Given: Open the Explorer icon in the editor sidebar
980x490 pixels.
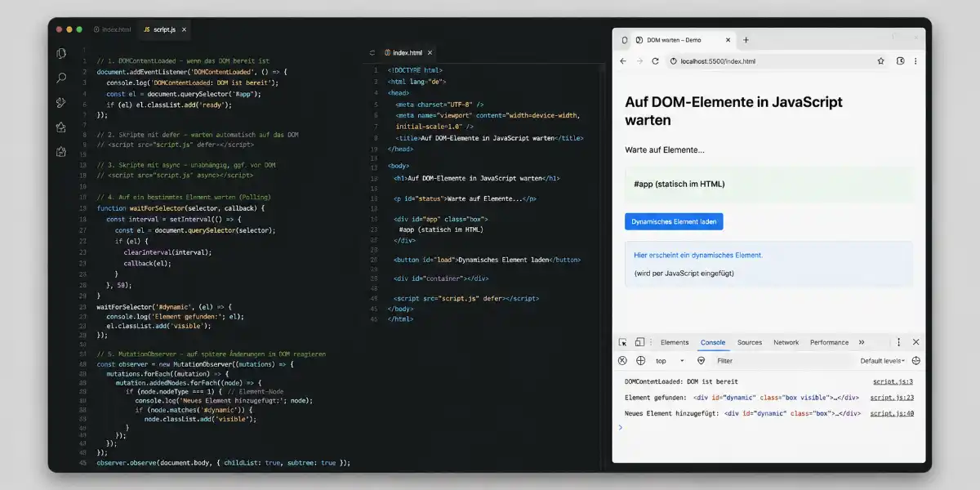Looking at the screenshot, I should point(61,53).
